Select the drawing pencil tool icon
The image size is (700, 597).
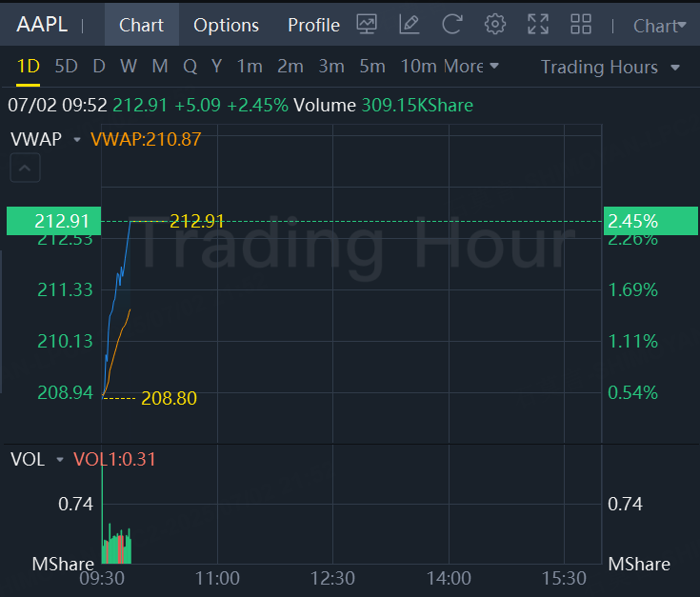409,24
